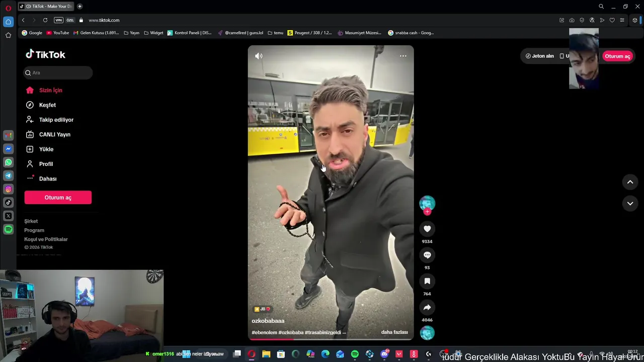Click the #ebenolem hashtag
Image resolution: width=644 pixels, height=362 pixels.
click(x=264, y=332)
